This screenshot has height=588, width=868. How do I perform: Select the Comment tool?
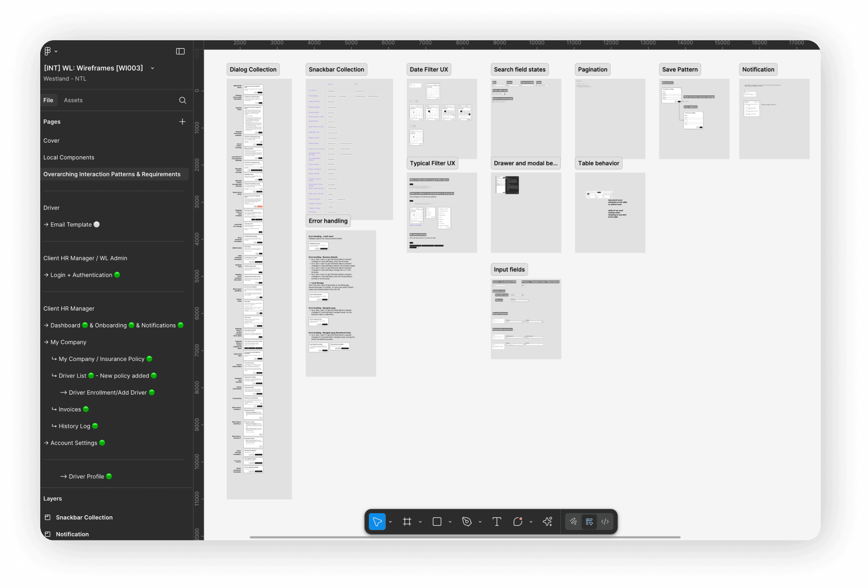(518, 521)
